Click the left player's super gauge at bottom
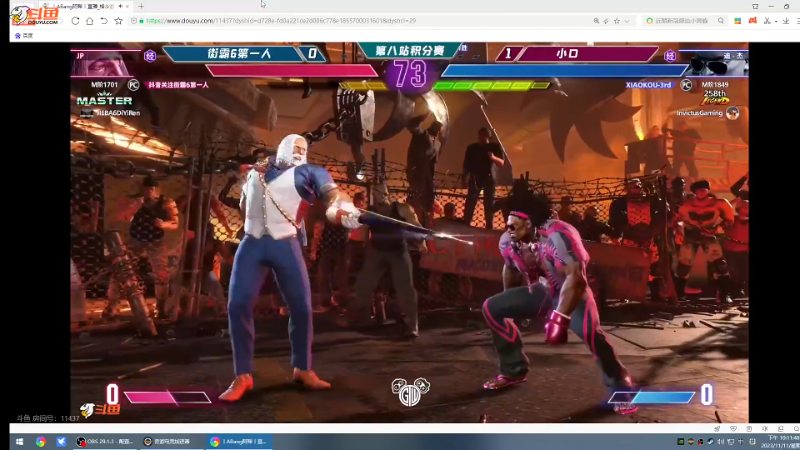 pos(167,397)
